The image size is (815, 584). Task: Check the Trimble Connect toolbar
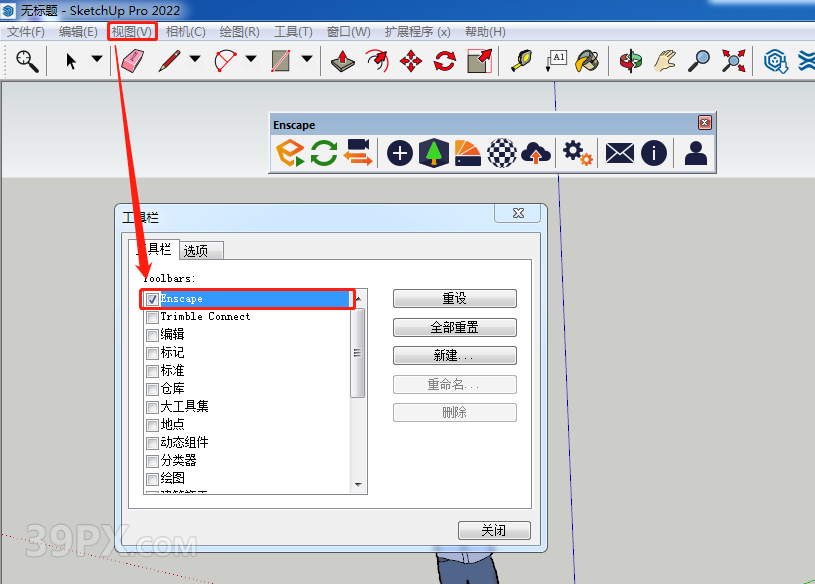coord(152,317)
